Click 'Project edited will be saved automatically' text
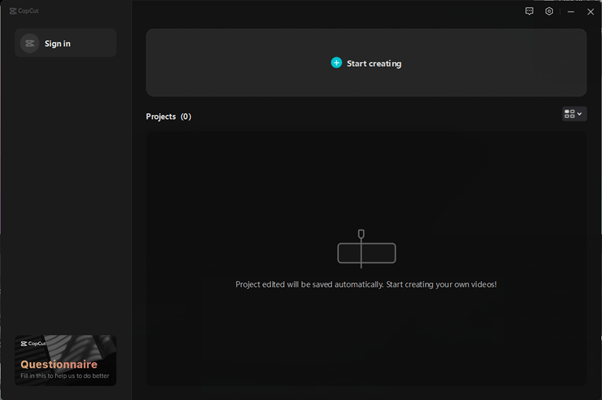 pyautogui.click(x=309, y=284)
